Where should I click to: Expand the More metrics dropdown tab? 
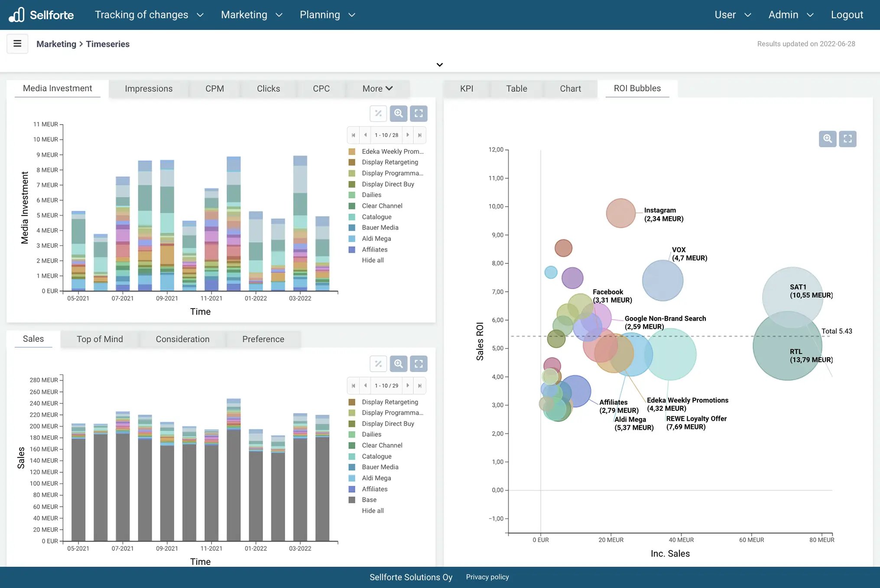click(377, 88)
